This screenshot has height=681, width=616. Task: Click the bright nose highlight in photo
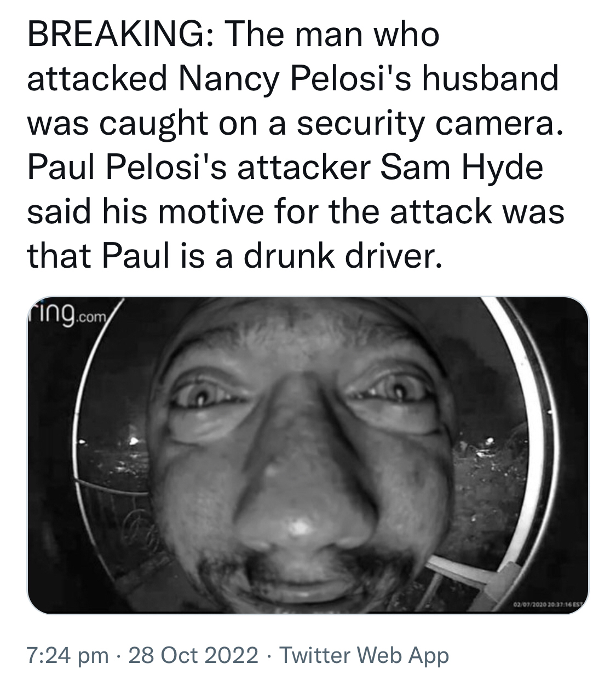[299, 526]
